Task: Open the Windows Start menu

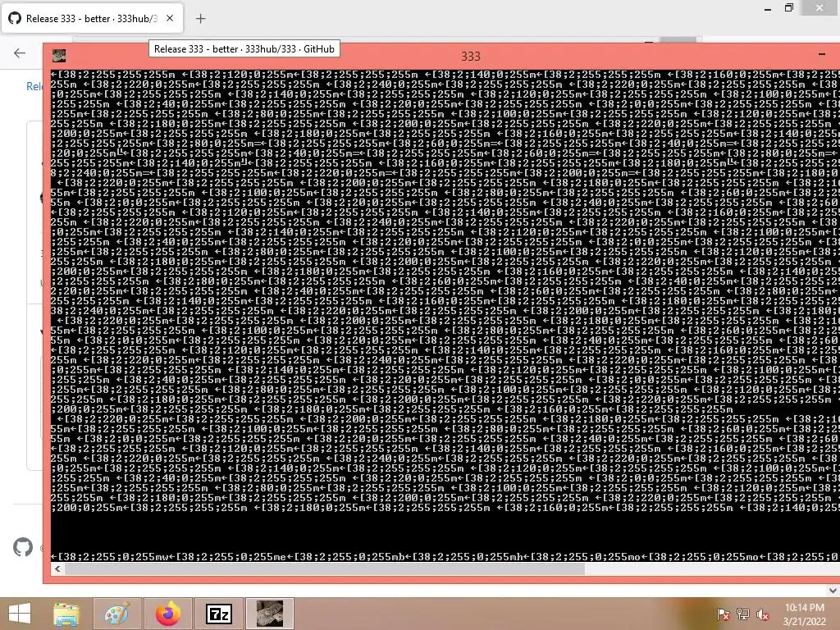Action: click(20, 614)
